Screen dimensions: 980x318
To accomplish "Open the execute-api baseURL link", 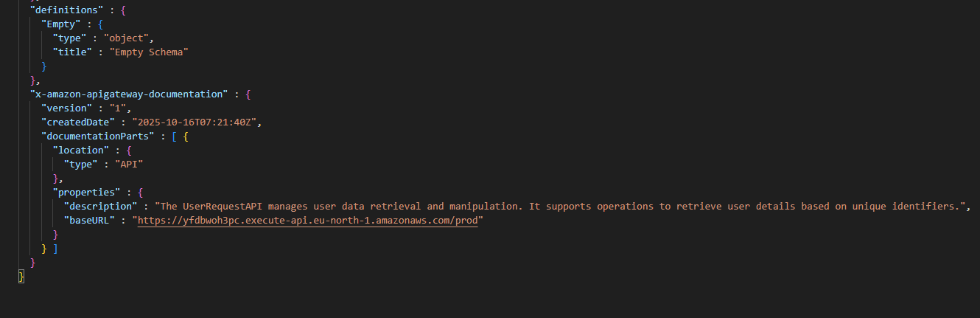I will pyautogui.click(x=309, y=221).
